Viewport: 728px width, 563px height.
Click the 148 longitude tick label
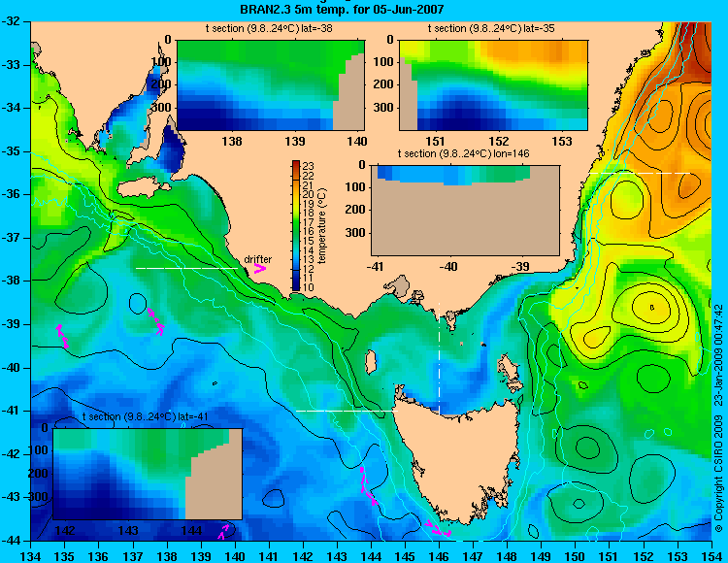(x=507, y=556)
